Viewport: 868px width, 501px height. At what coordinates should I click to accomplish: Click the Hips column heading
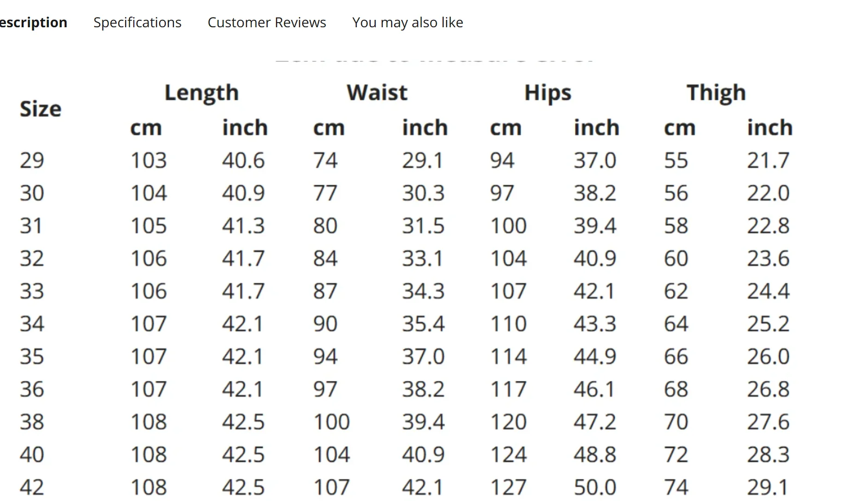547,93
